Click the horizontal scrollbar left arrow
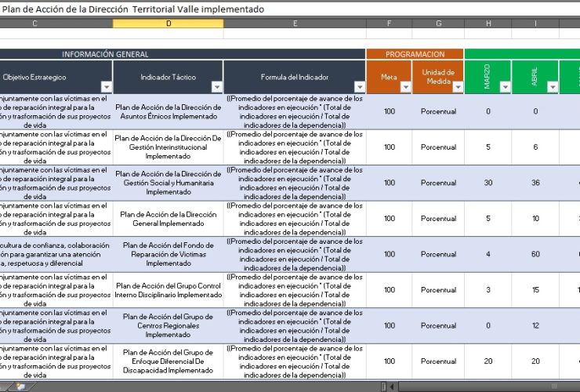Viewport: 580px width, 392px height. pos(392,387)
